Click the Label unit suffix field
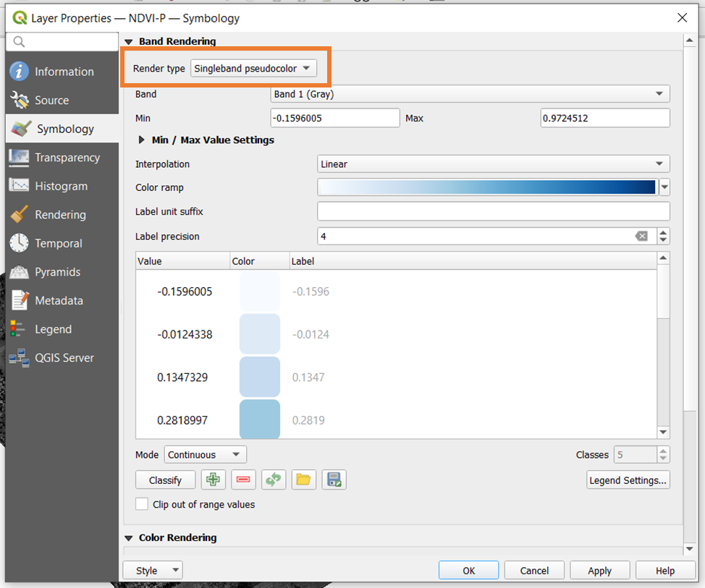The width and height of the screenshot is (705, 588). (x=493, y=211)
